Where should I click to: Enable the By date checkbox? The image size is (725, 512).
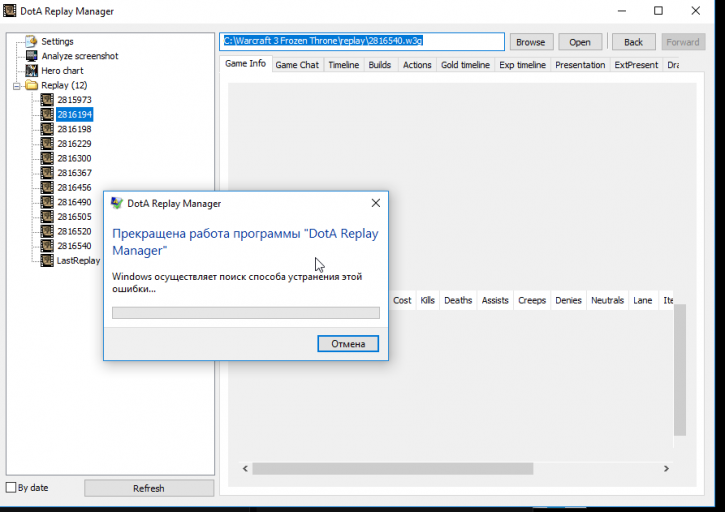(11, 487)
